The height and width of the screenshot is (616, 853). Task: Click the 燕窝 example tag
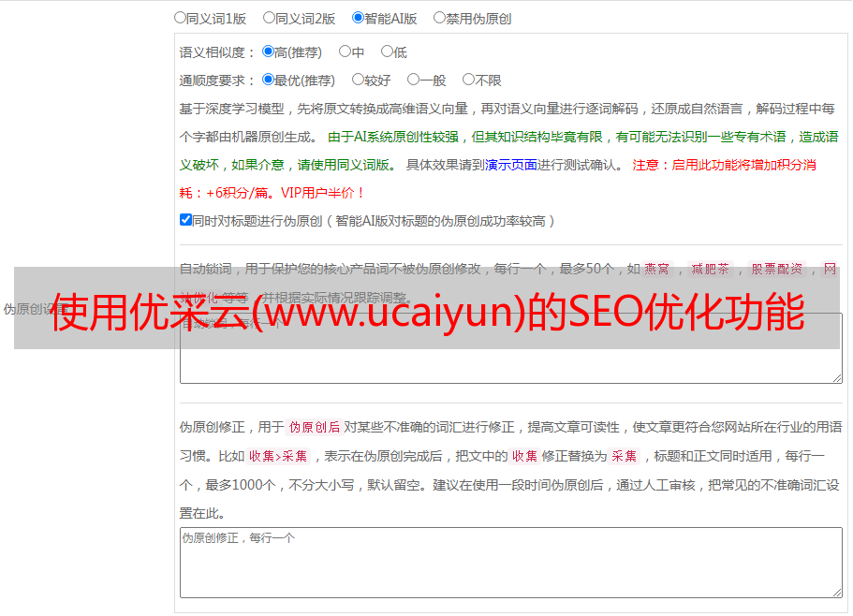coord(657,269)
